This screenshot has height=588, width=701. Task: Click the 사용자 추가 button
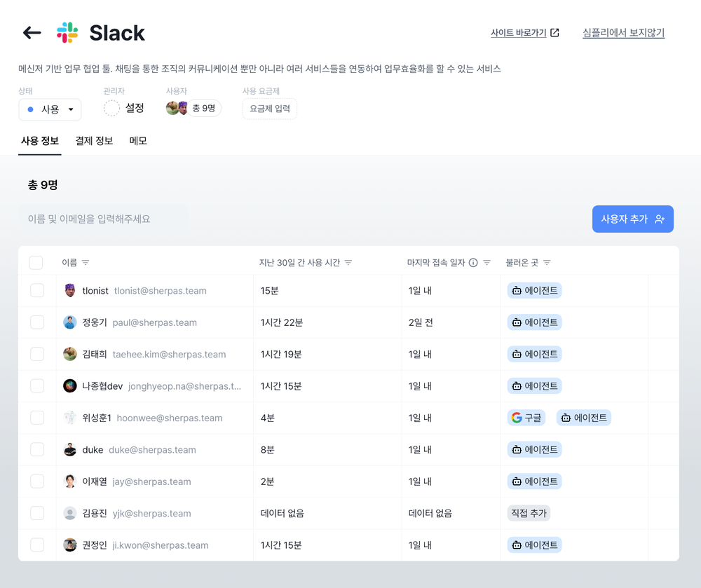pos(632,219)
